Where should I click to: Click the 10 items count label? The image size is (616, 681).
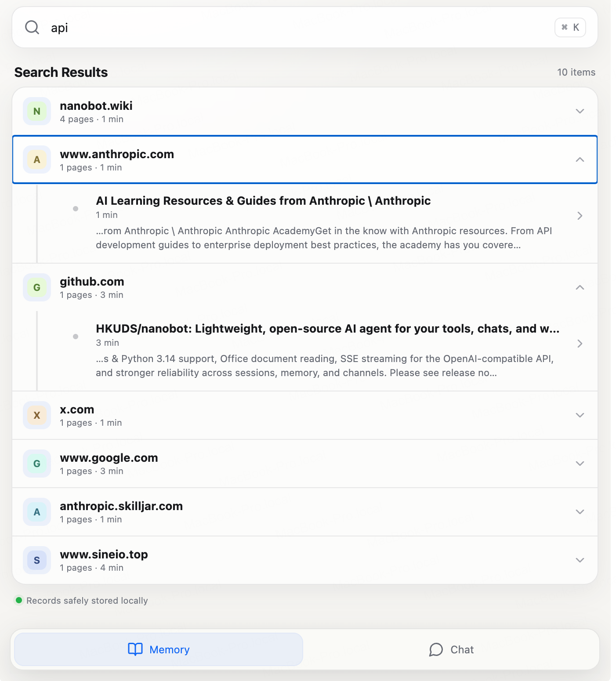[x=576, y=72]
